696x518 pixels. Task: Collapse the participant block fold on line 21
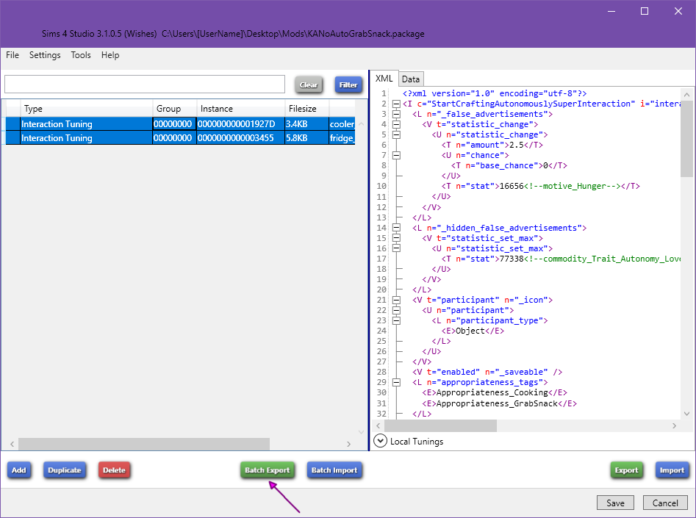pos(396,300)
